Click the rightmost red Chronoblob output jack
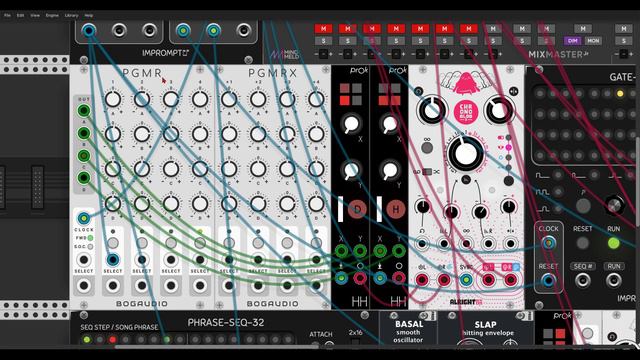The width and height of the screenshot is (640, 360). point(510,280)
